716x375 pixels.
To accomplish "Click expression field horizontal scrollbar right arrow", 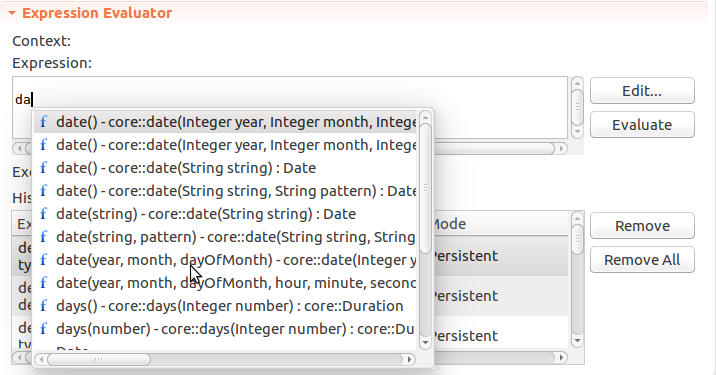I will (561, 148).
